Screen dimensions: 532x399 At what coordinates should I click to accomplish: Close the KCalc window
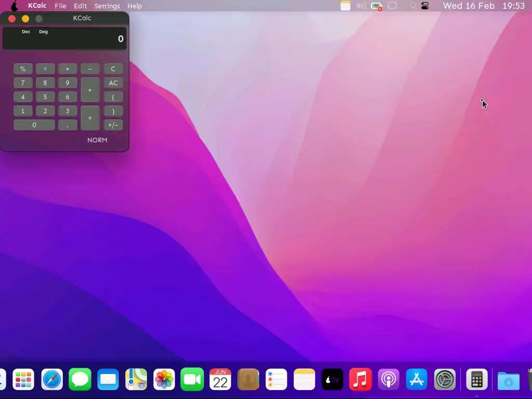click(12, 19)
